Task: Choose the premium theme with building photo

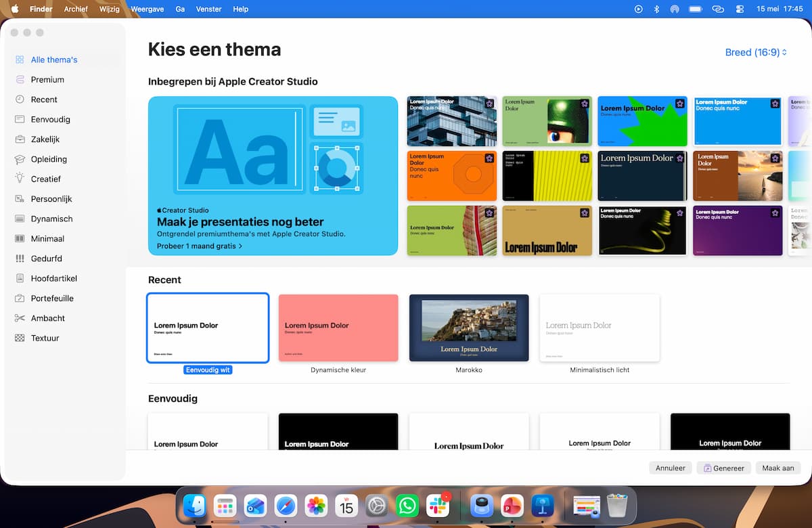Action: pos(452,121)
